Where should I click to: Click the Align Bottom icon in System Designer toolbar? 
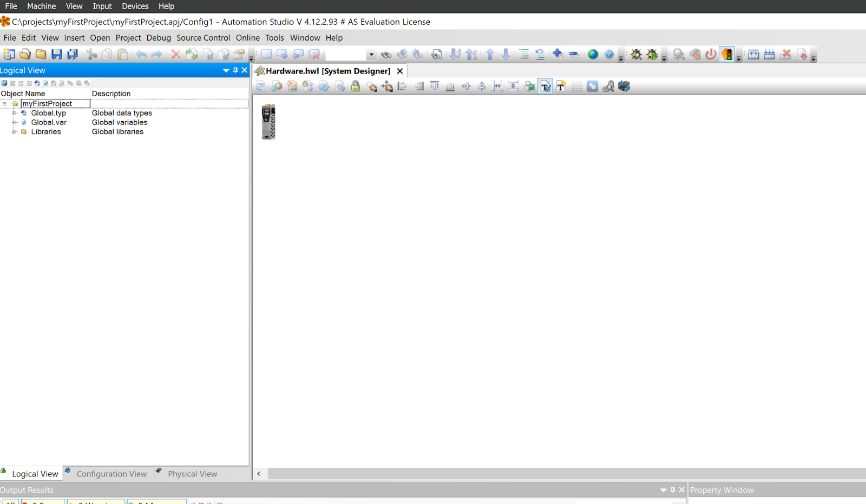[450, 87]
